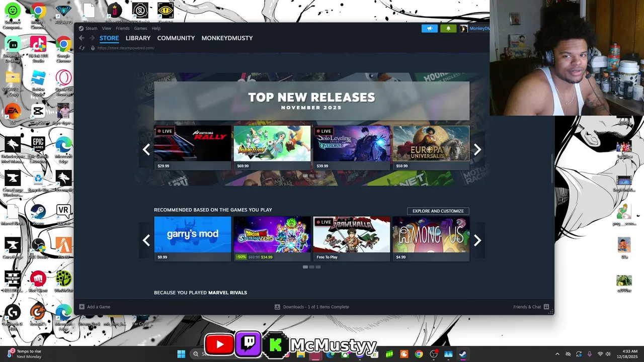Select the Logitech G HUB desktop icon
Image resolution: width=644 pixels, height=362 pixels.
pyautogui.click(x=13, y=318)
